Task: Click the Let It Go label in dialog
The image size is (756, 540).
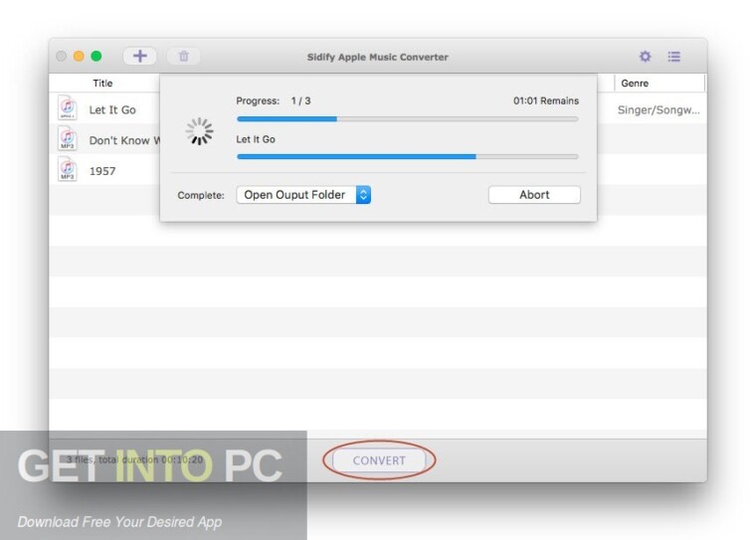Action: point(256,139)
